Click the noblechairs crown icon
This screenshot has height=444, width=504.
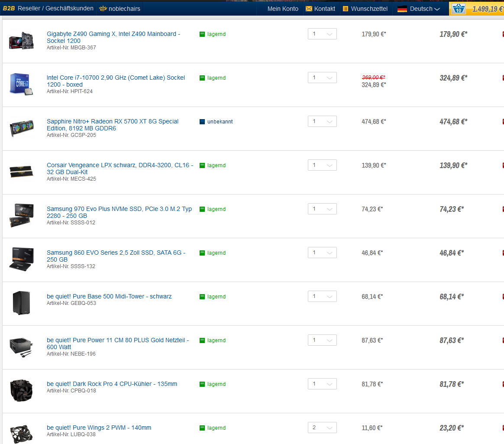103,8
